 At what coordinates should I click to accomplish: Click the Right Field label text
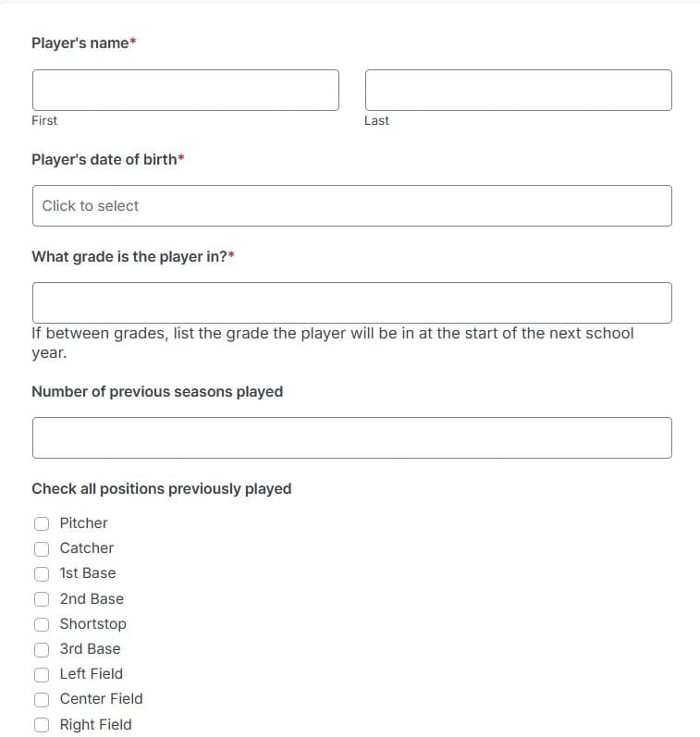[x=95, y=724]
